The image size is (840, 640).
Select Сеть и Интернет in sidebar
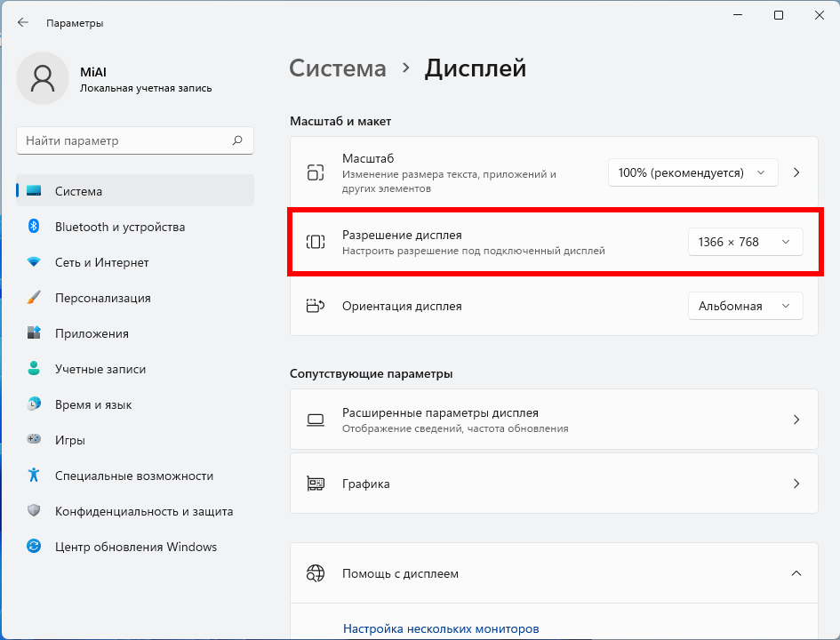tap(101, 262)
